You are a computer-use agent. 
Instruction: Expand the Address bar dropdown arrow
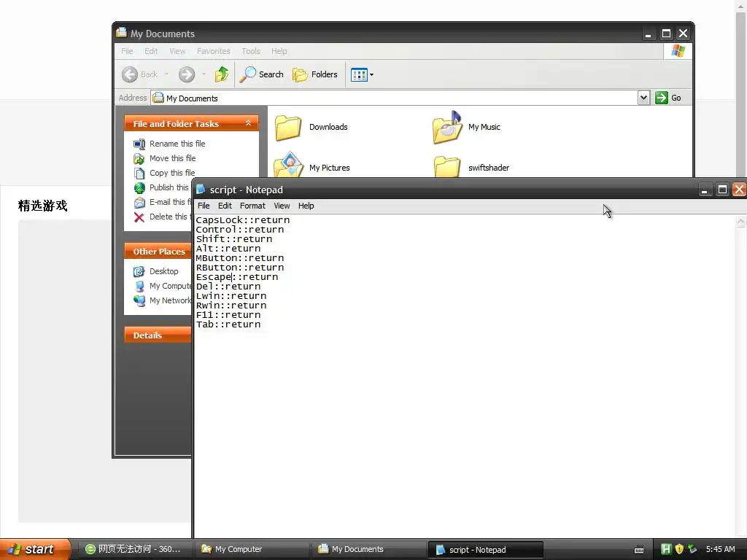click(643, 98)
